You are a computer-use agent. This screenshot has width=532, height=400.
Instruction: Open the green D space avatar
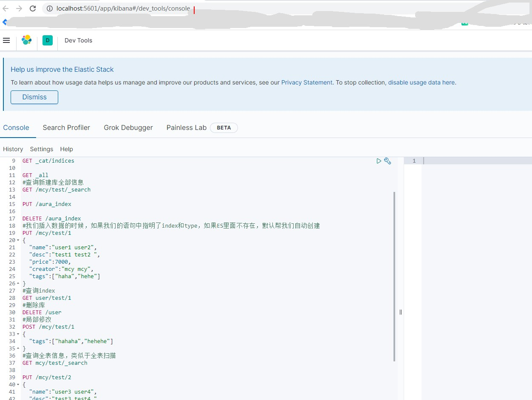[48, 40]
